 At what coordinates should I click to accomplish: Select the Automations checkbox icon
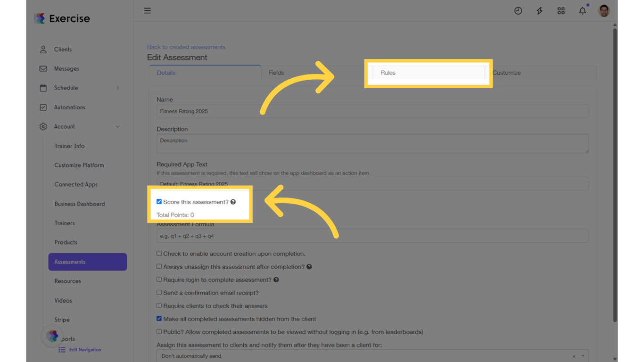42,107
